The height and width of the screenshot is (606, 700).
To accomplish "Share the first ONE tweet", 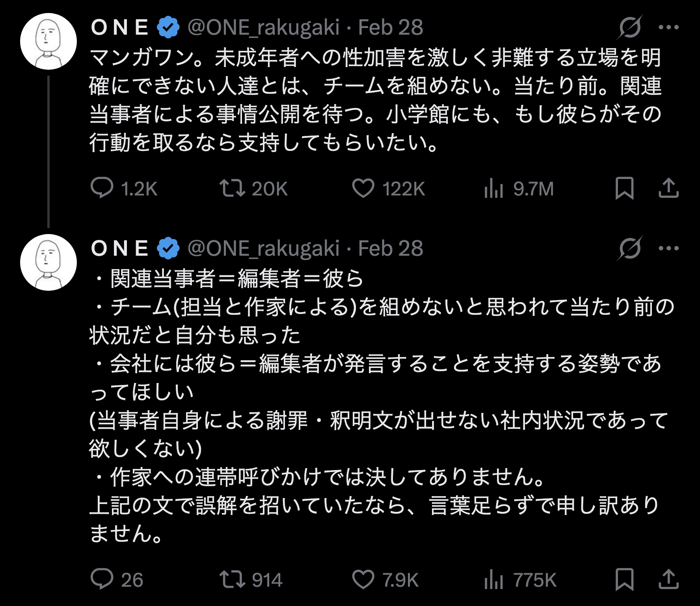I will click(668, 188).
